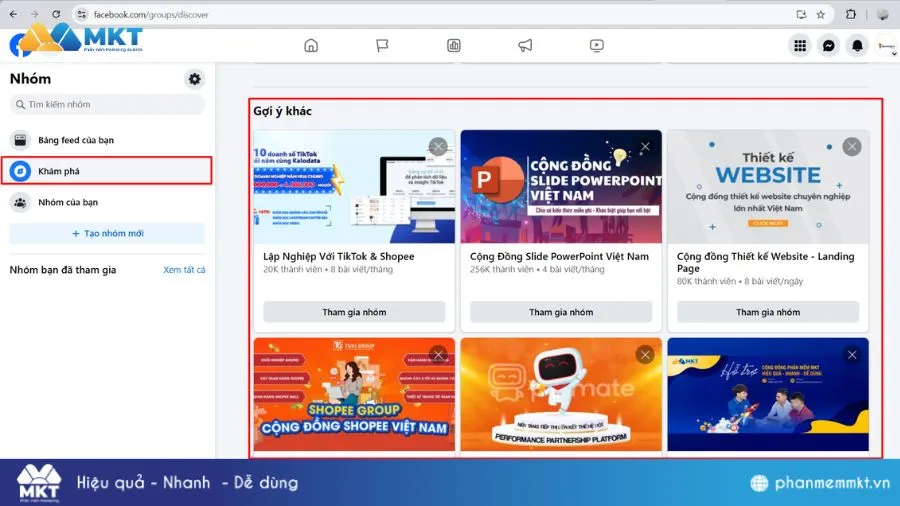Click the facebook.com/groups/discover address bar
Viewport: 900px width, 506px height.
pyautogui.click(x=453, y=14)
